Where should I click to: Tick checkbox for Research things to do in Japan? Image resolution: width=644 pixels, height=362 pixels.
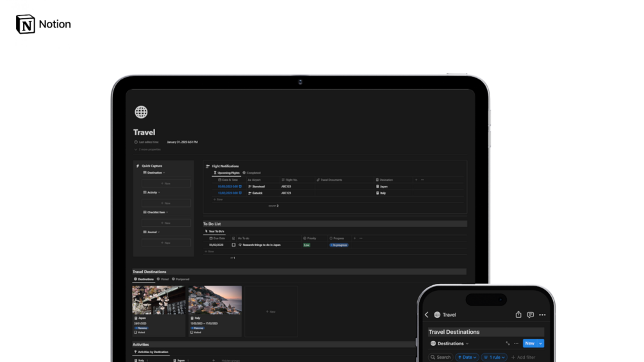pyautogui.click(x=234, y=245)
